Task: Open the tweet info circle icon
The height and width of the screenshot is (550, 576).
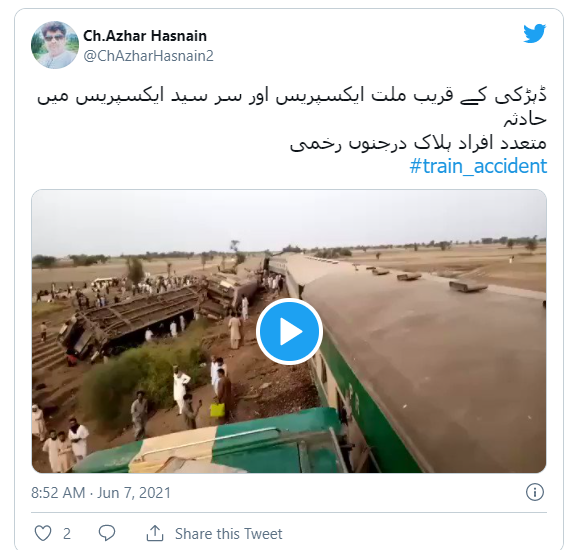Action: pos(534,492)
